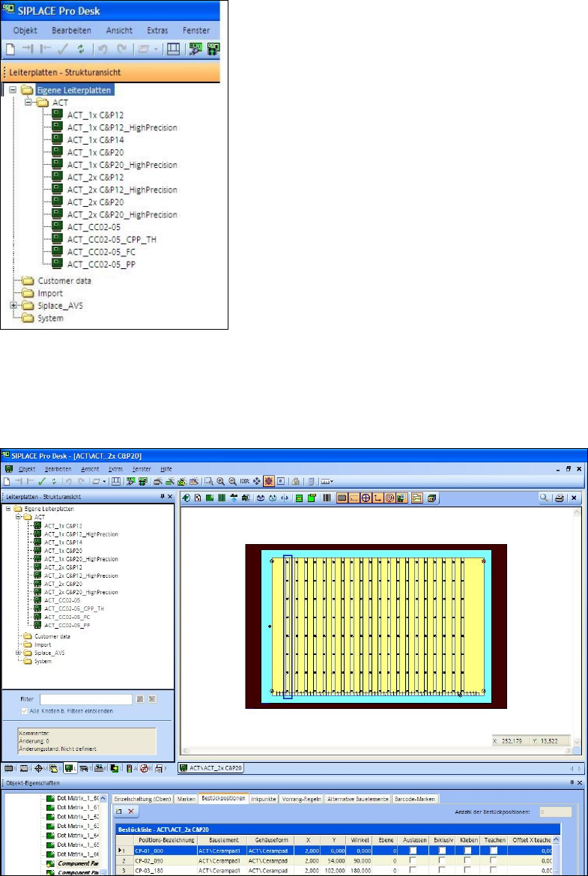Open Bearbeiten menu in lower window
Viewport: 588px width, 876px height.
click(58, 469)
